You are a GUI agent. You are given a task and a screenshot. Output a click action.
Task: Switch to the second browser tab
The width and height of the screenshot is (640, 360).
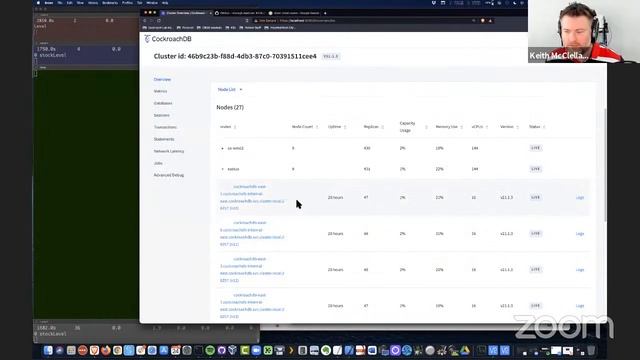click(240, 13)
